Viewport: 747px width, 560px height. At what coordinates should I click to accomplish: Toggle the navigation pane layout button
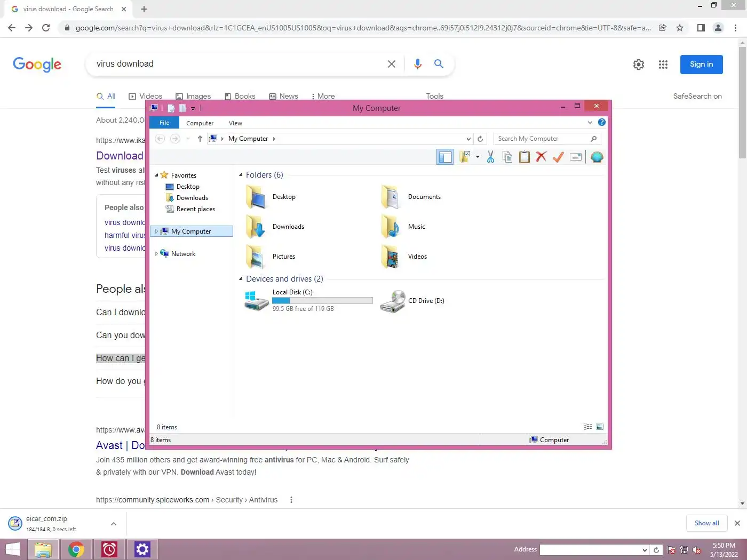pos(445,157)
